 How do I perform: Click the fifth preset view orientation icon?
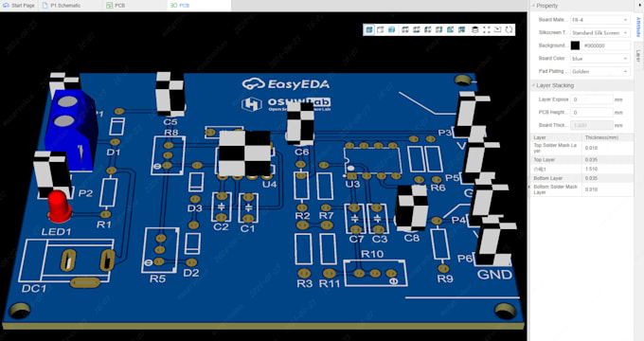450,29
